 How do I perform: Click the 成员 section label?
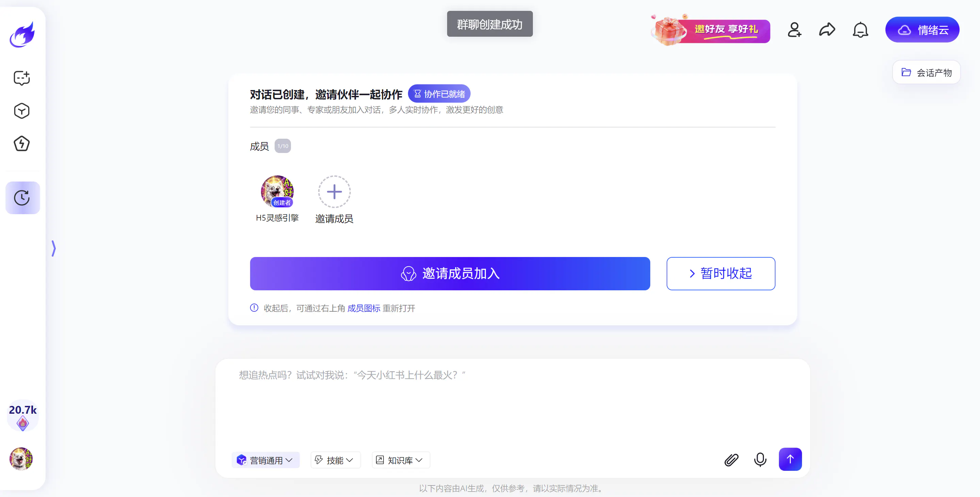(259, 146)
